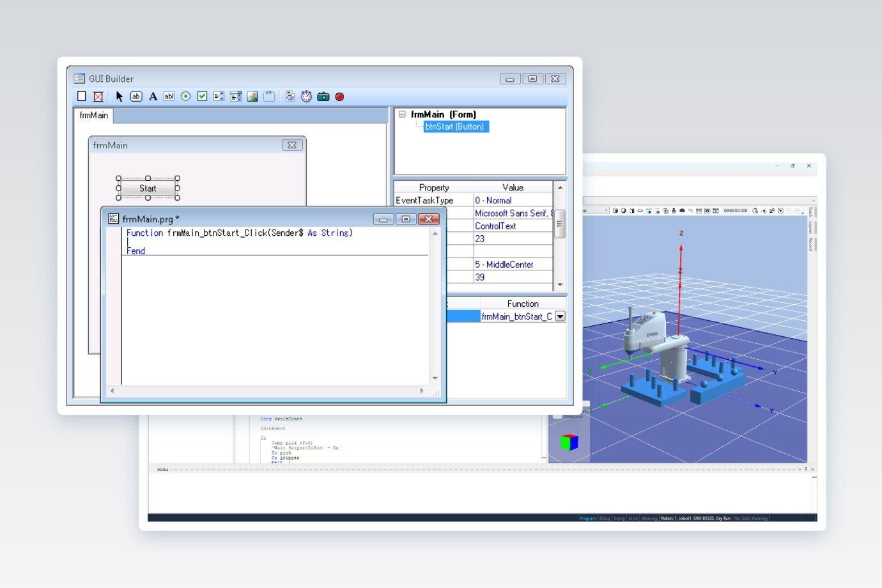The height and width of the screenshot is (588, 882).
Task: Click the property grid vertical scrollbar thumb
Action: tap(559, 224)
